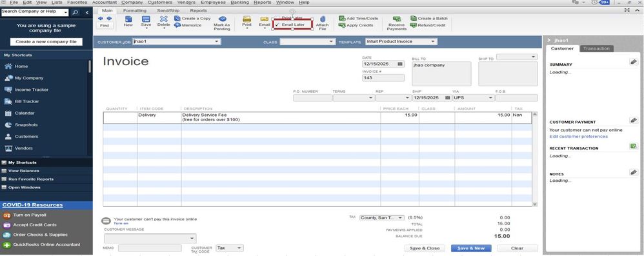Open My Company shortcut
Screen dimensions: 644x256
pos(29,78)
